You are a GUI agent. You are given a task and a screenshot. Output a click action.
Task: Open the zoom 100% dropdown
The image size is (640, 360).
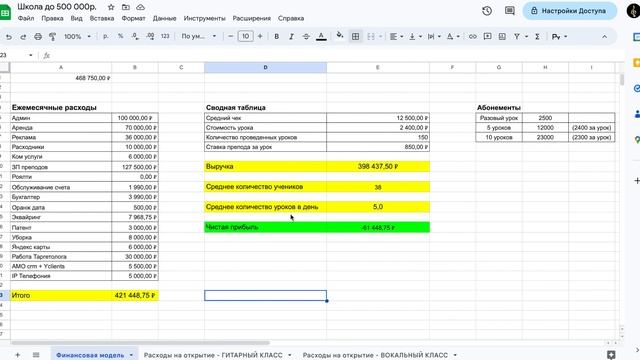tap(77, 36)
